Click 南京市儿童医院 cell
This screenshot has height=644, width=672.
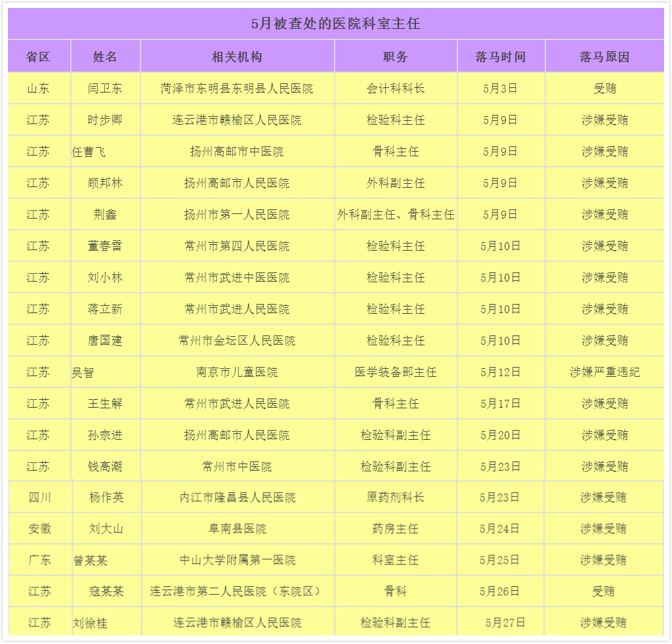pyautogui.click(x=237, y=372)
